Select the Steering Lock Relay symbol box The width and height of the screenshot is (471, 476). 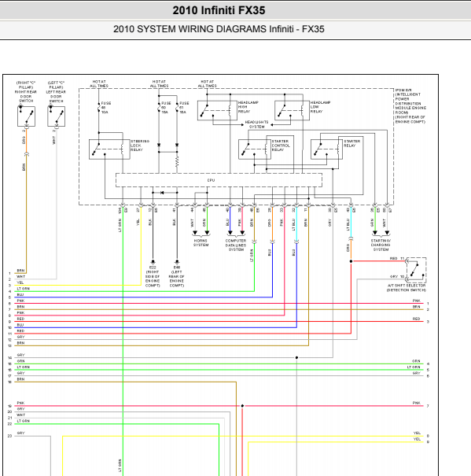click(x=109, y=149)
